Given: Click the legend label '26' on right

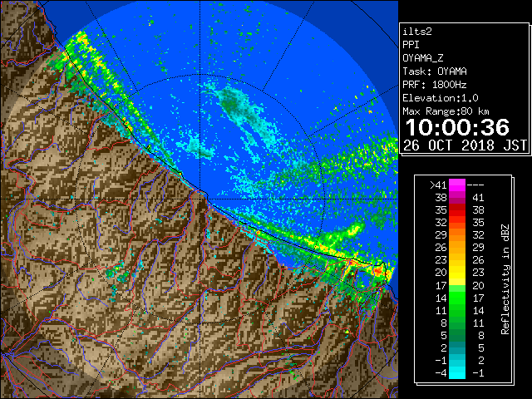Looking at the screenshot, I should 479,260.
